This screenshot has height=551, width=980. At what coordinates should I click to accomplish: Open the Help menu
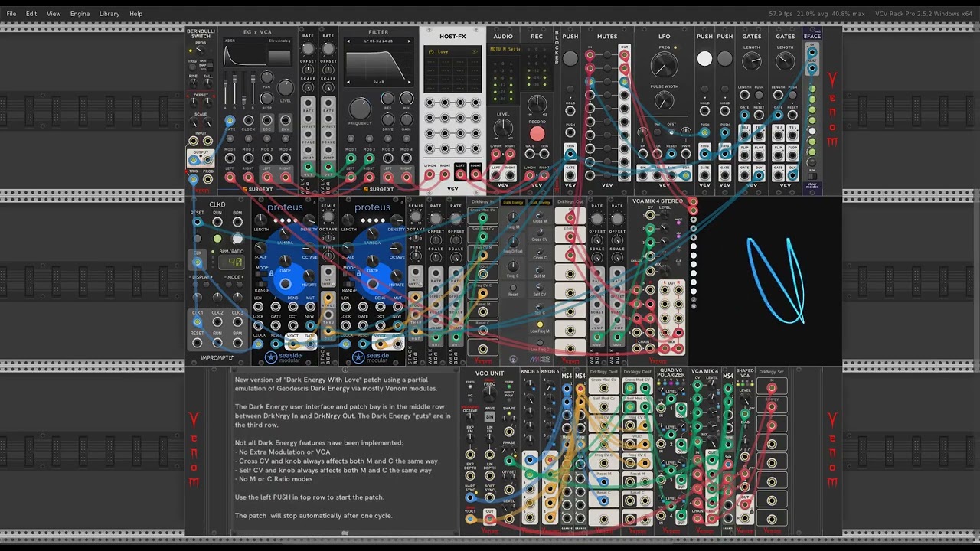(x=136, y=14)
